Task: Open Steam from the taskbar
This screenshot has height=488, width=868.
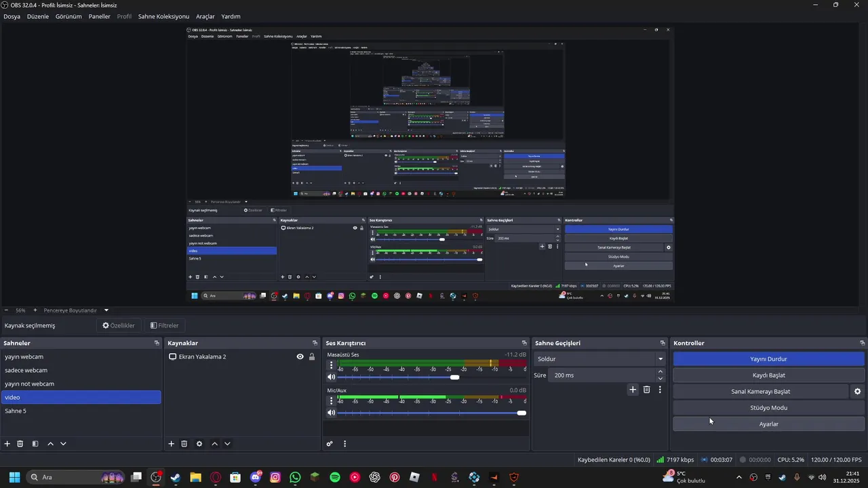Action: (x=176, y=477)
